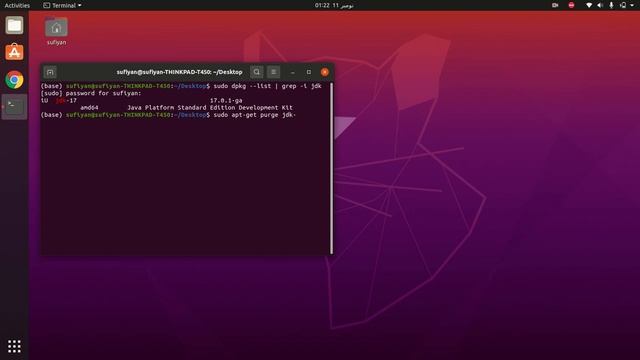
Task: Click the screen recording indicator icon
Action: coord(555,5)
